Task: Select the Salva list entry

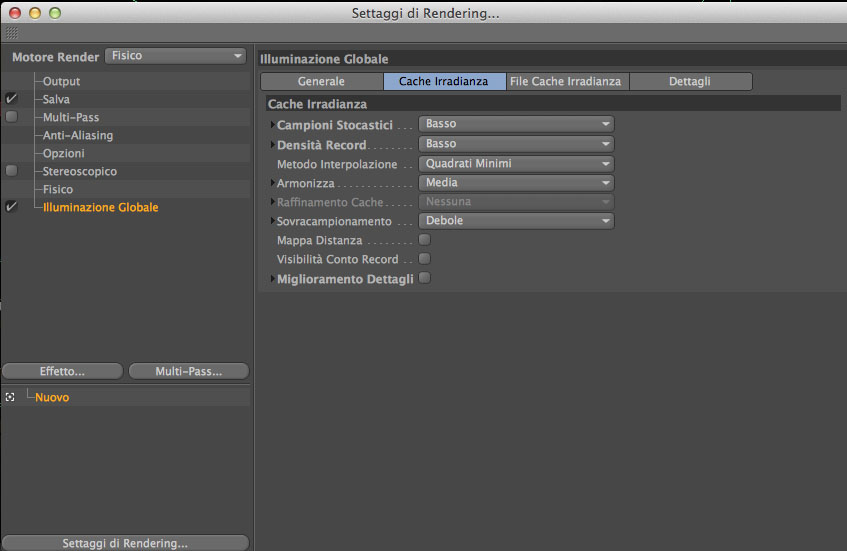Action: [56, 99]
